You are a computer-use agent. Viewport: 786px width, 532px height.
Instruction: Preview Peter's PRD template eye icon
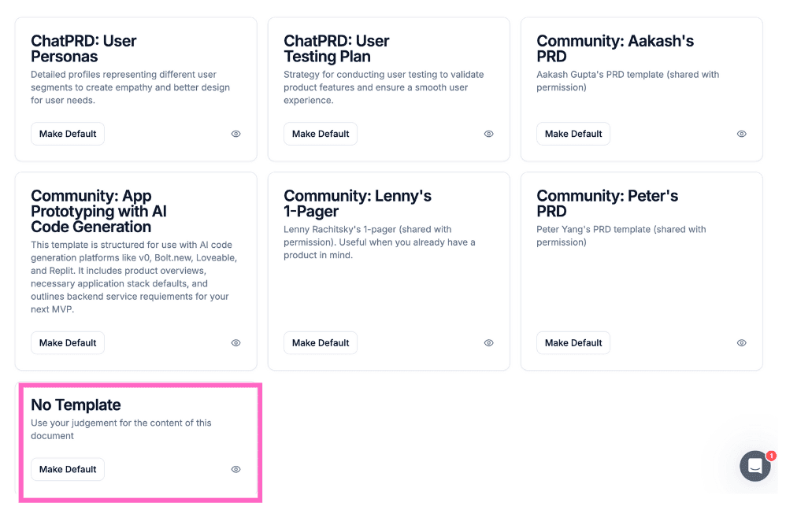coord(741,343)
